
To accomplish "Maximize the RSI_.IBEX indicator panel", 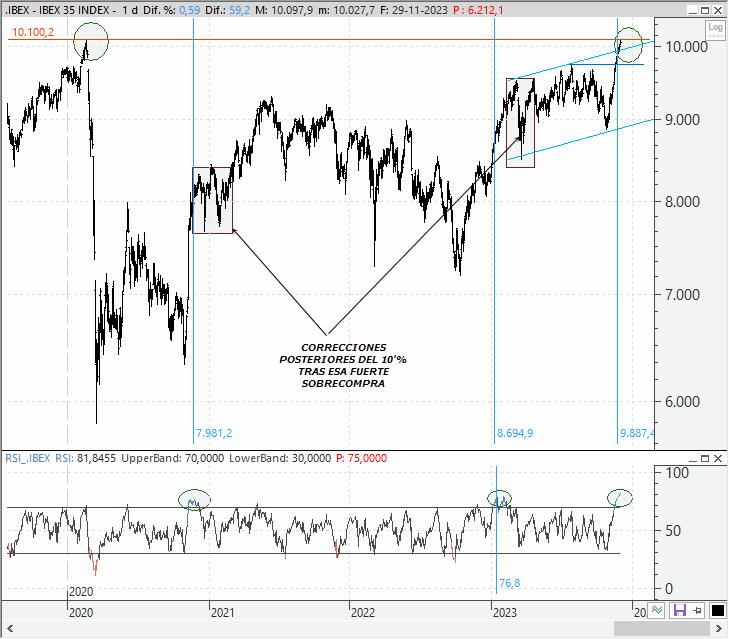I will click(705, 459).
